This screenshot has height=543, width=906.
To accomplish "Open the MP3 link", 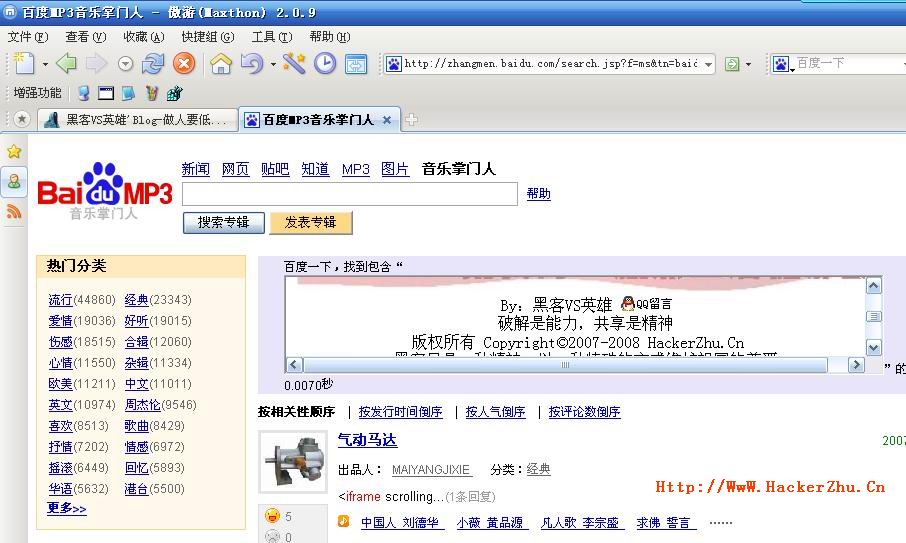I will tap(355, 169).
